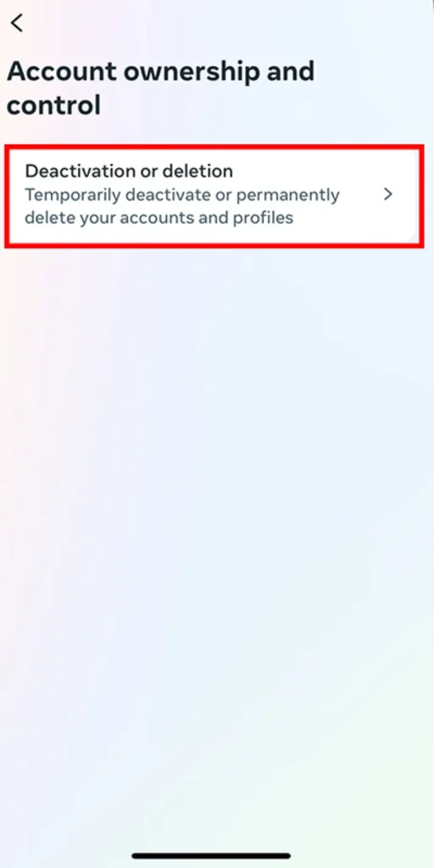Screen dimensions: 434x868
Task: Return to previous screen via back chevron
Action: [x=17, y=23]
